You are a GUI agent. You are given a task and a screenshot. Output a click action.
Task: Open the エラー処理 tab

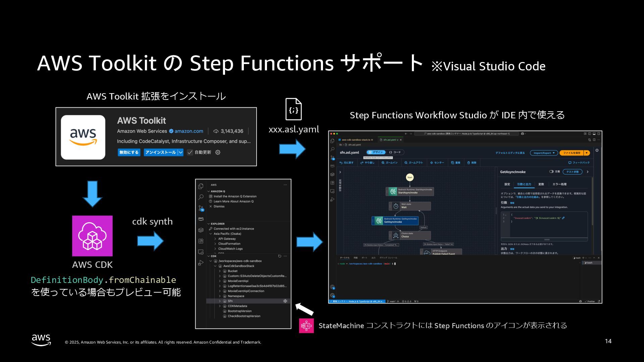[x=559, y=184]
